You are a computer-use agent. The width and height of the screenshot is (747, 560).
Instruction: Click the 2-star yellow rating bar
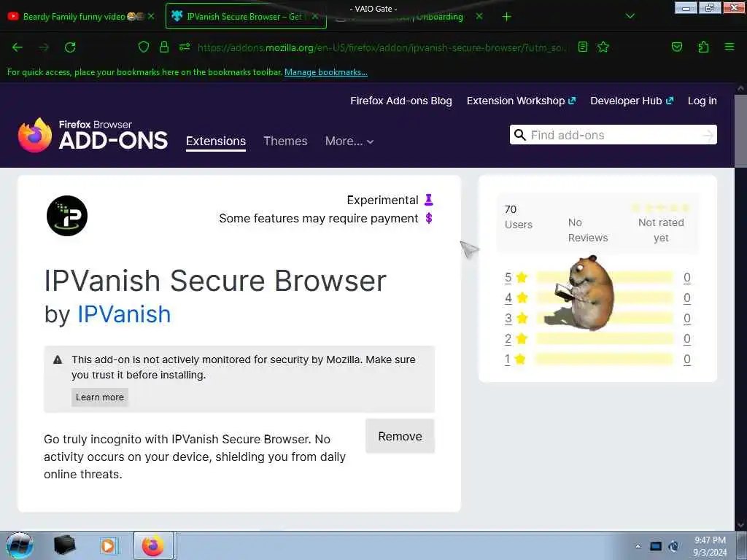coord(604,338)
